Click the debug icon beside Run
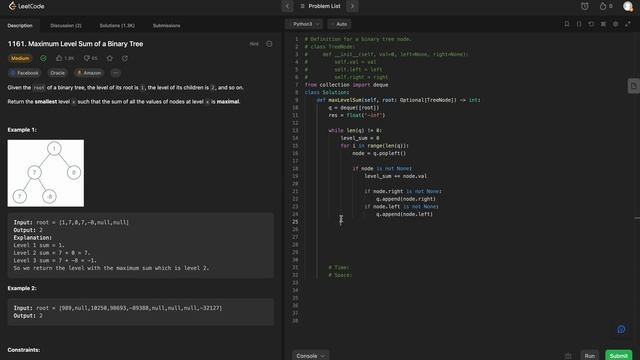This screenshot has width=640, height=360. pyautogui.click(x=568, y=356)
